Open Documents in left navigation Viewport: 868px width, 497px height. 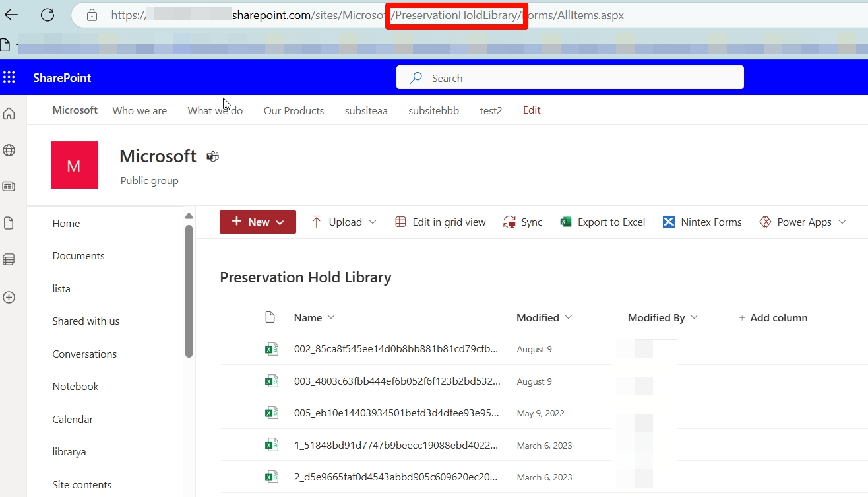point(78,255)
